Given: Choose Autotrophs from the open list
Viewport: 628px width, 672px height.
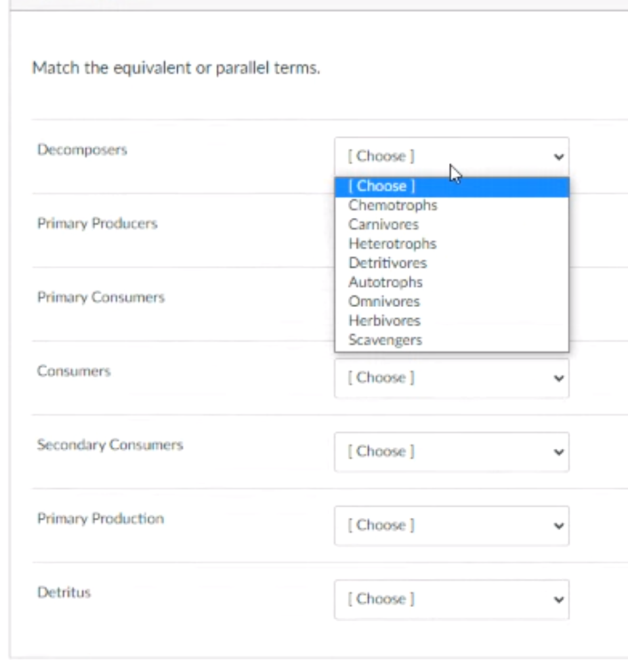Looking at the screenshot, I should 385,282.
